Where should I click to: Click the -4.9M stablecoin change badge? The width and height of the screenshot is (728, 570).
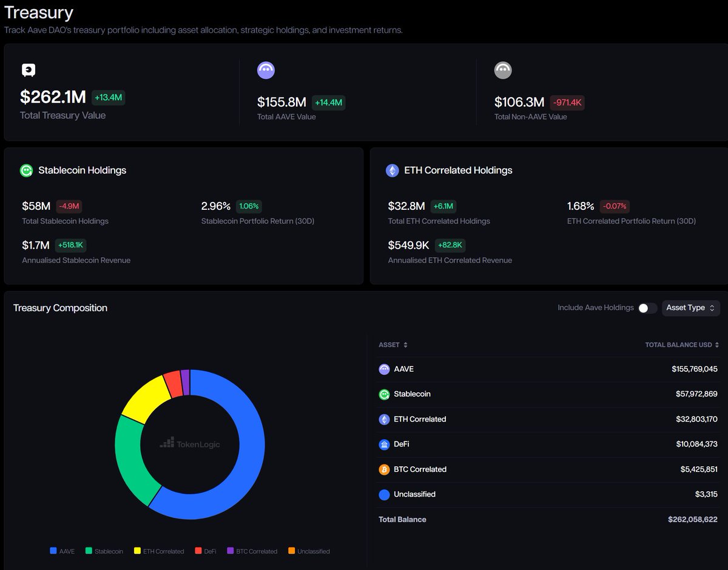(69, 206)
